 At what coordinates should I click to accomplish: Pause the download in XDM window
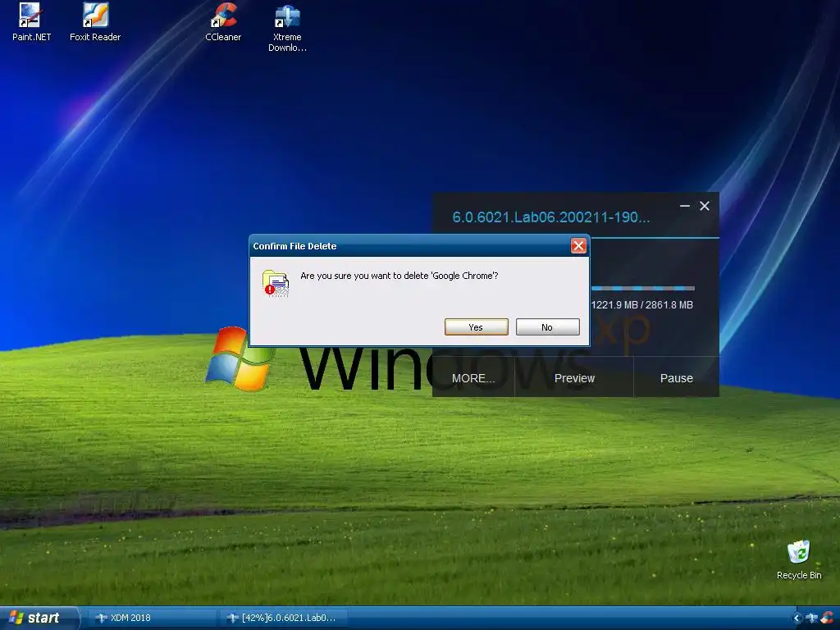[x=677, y=378]
